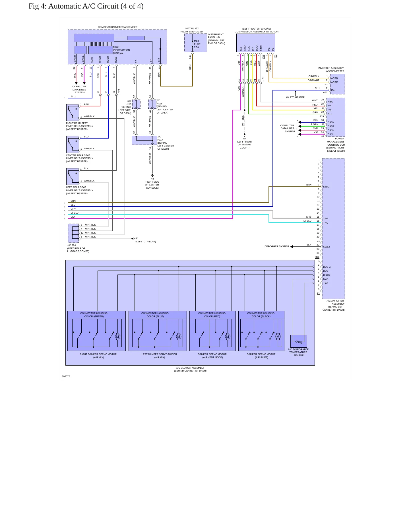Screen dimensions: 411x532
Task: Click the left rear seat belt switch symbol
Action: coord(73,177)
